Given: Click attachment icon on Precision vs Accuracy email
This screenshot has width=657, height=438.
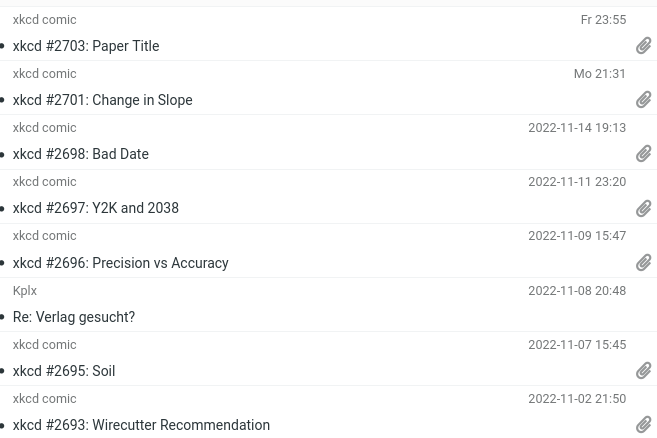Looking at the screenshot, I should 644,263.
